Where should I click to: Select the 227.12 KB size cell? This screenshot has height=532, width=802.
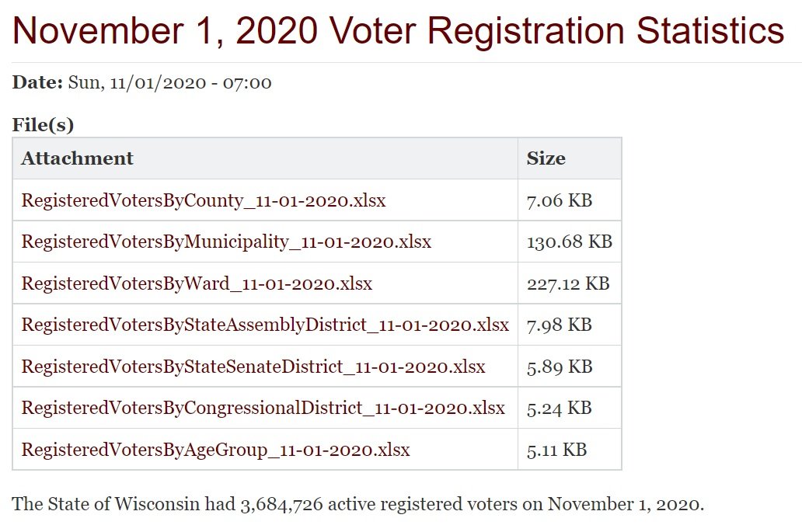pyautogui.click(x=567, y=283)
